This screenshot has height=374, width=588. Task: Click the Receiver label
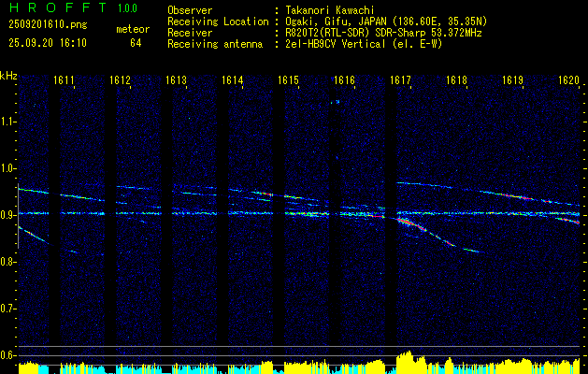(x=190, y=33)
